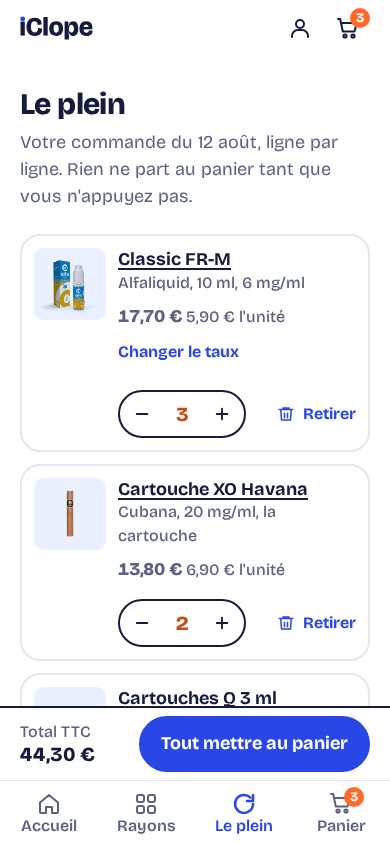
Task: Increase Classic FR-M quantity with plus
Action: click(222, 414)
